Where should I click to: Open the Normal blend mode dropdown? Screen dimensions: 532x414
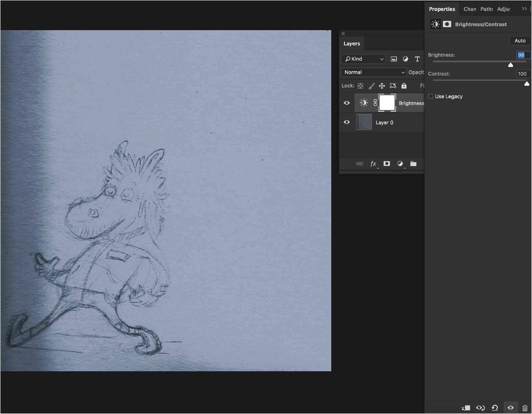(x=374, y=72)
